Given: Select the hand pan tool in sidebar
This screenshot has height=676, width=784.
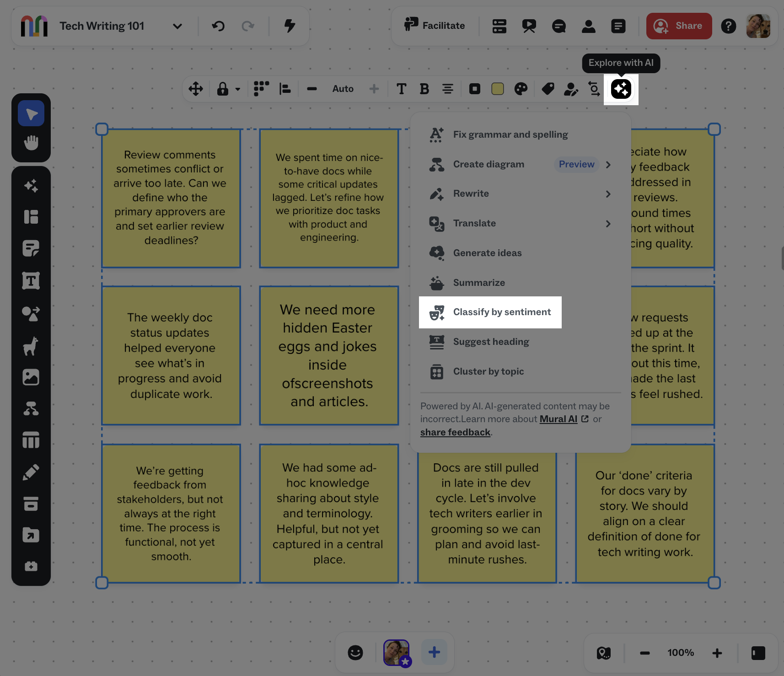Looking at the screenshot, I should pos(31,143).
